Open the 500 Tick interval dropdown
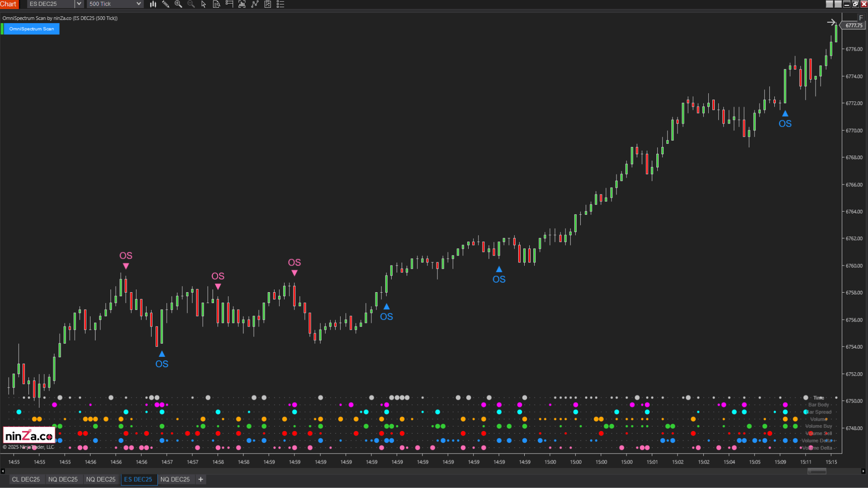868x488 pixels. (x=115, y=4)
